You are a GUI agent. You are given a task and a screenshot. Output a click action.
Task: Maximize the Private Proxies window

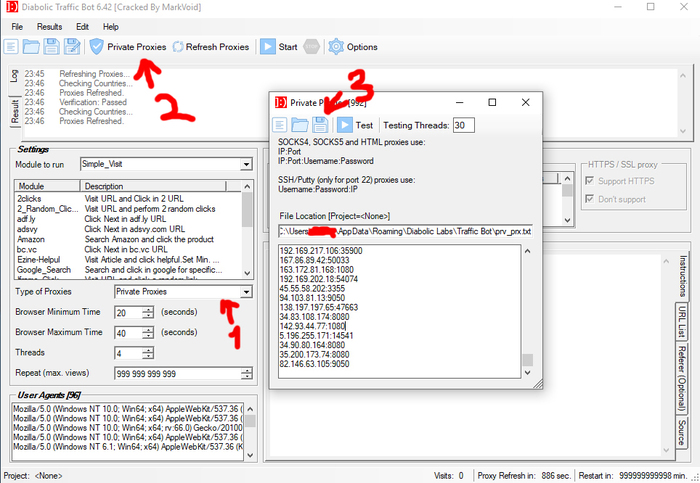[492, 103]
